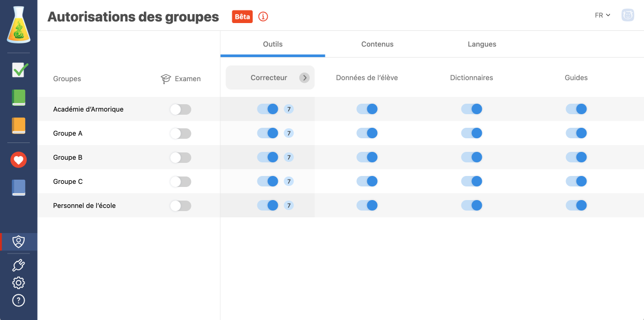Open the green book in sidebar

pyautogui.click(x=19, y=98)
